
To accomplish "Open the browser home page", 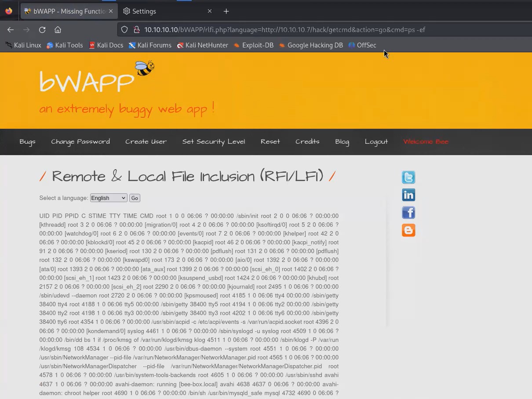I will click(x=58, y=30).
